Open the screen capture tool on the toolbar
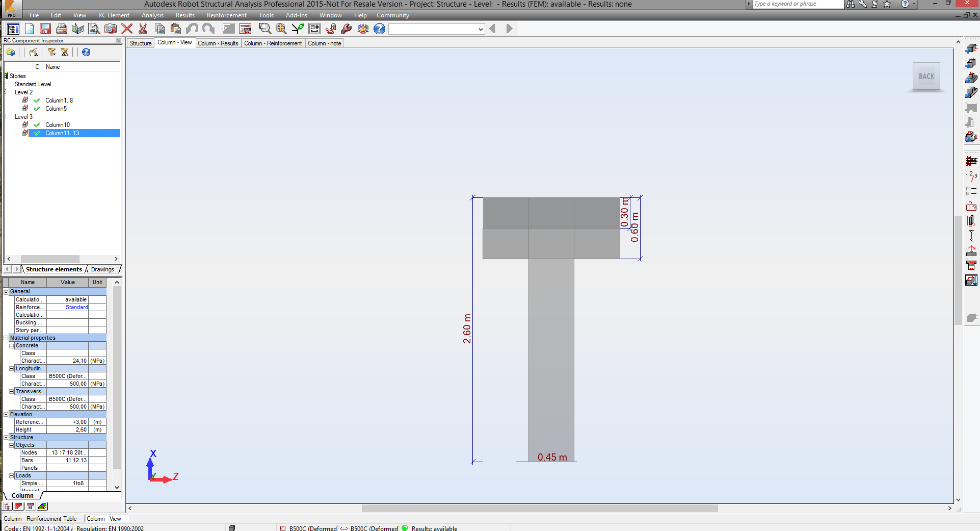Image resolution: width=980 pixels, height=531 pixels. pyautogui.click(x=110, y=29)
